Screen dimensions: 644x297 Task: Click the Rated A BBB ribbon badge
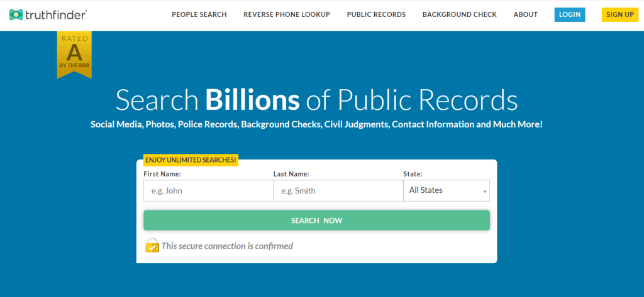tap(74, 55)
